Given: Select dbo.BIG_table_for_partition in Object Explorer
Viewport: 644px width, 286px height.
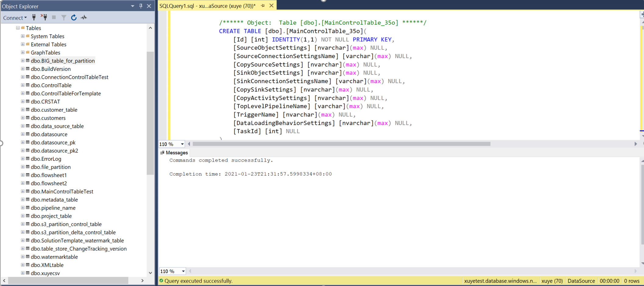Looking at the screenshot, I should [62, 61].
